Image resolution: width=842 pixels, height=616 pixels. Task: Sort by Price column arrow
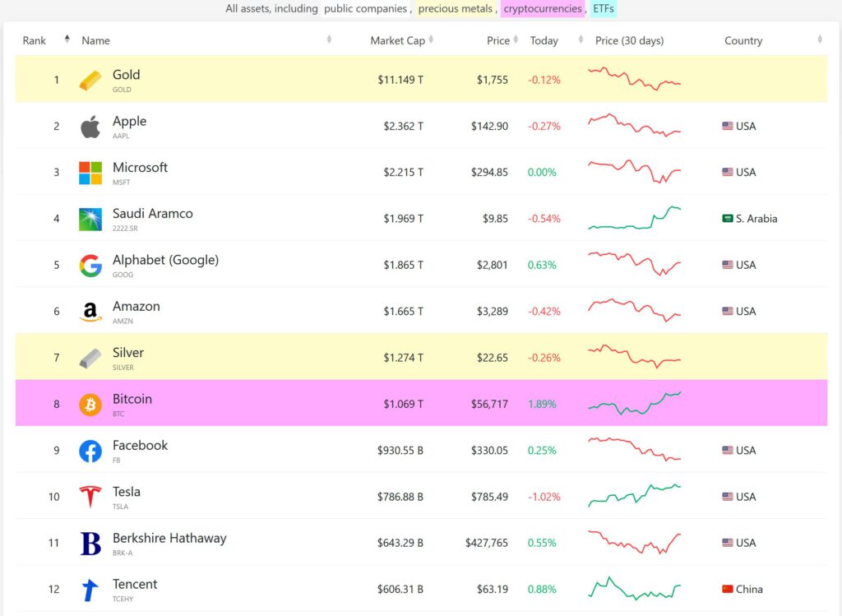click(x=516, y=39)
